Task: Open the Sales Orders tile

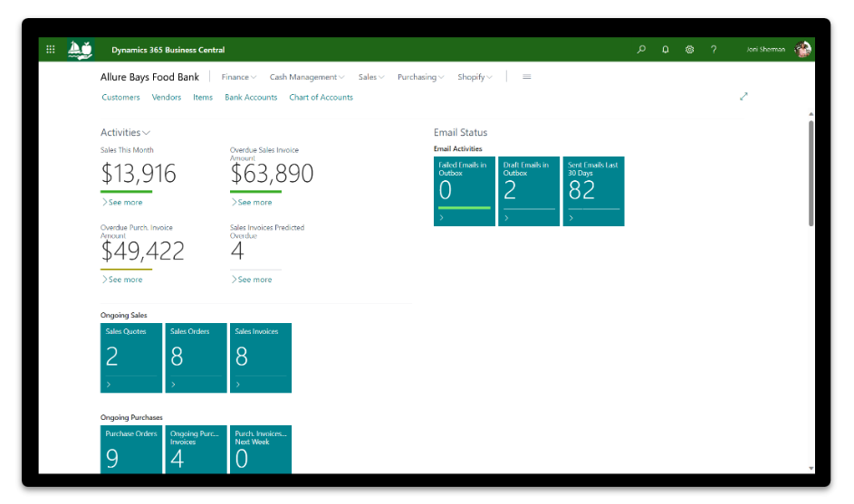Action: click(196, 357)
